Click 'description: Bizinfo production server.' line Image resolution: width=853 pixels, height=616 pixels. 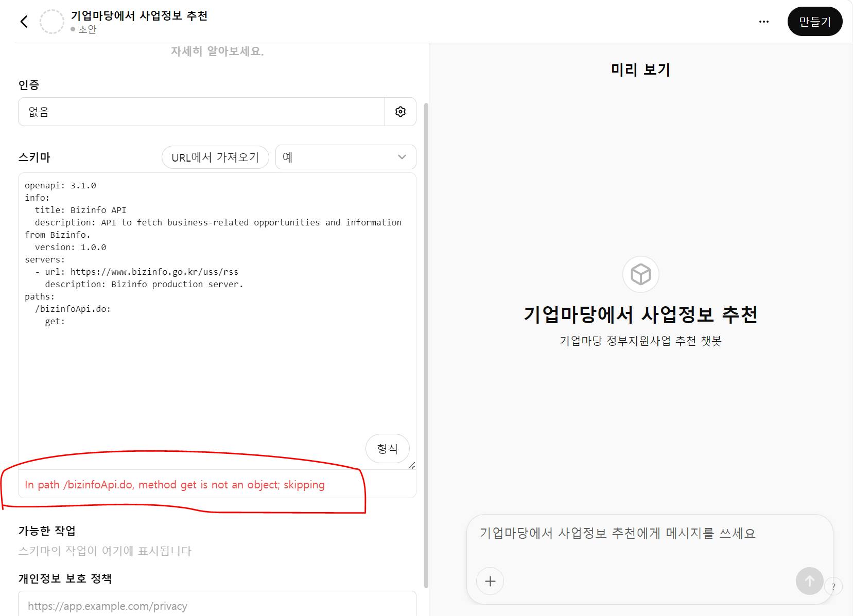pos(144,284)
